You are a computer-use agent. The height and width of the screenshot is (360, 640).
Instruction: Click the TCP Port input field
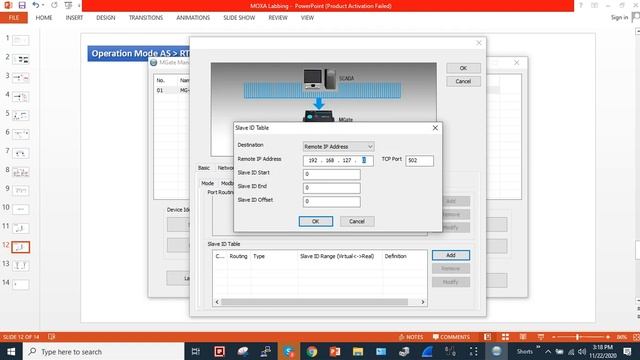click(420, 160)
